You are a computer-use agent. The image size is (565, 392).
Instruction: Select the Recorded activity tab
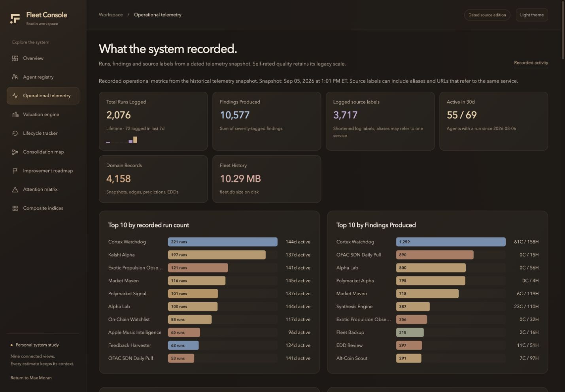[531, 63]
